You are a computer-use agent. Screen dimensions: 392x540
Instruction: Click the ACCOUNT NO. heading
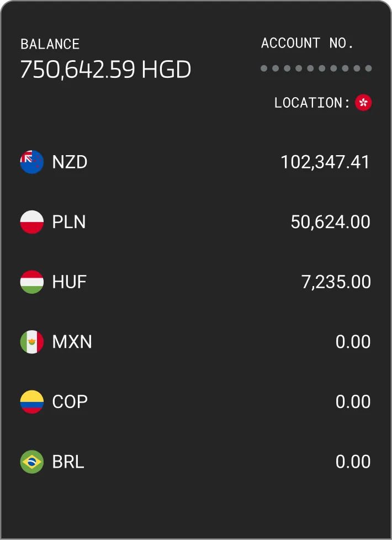[x=308, y=43]
